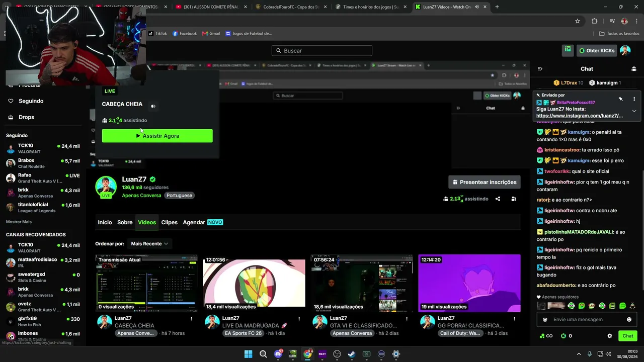Open the Instagram link in pinned message

pos(580,116)
